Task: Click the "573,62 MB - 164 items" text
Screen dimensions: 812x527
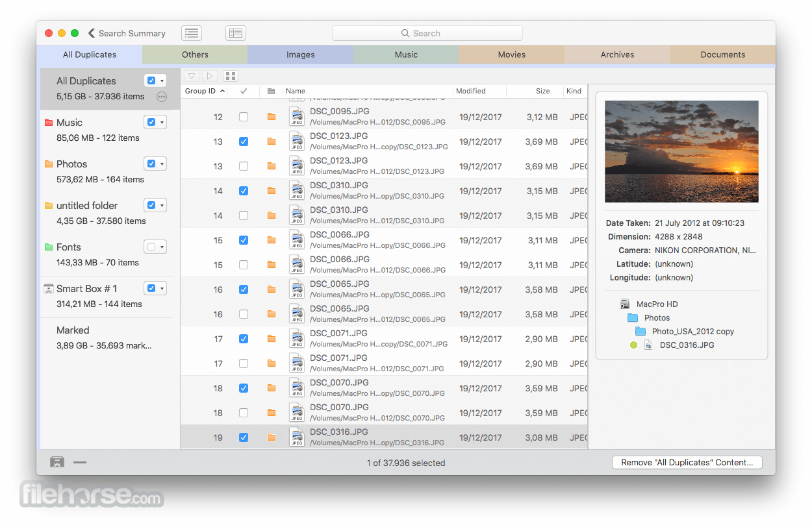Action: (100, 179)
